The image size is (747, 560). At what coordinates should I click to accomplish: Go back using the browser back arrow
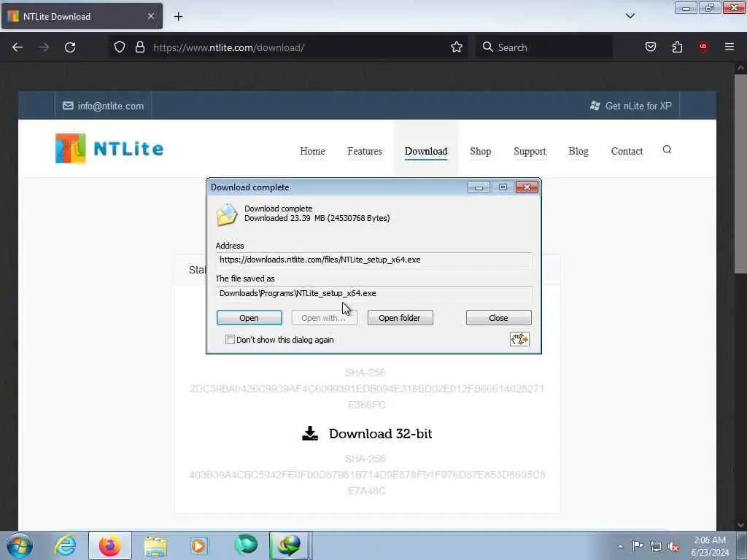18,47
